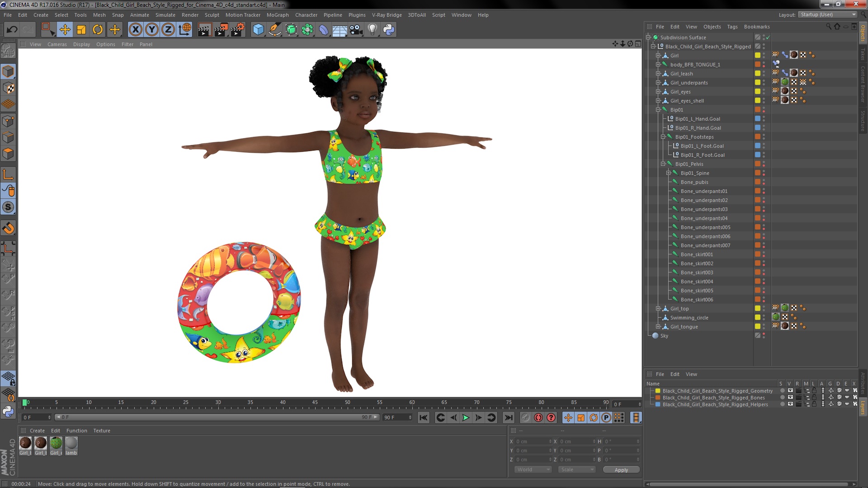Viewport: 868px width, 488px height.
Task: Click the floor environment icon
Action: click(x=340, y=30)
